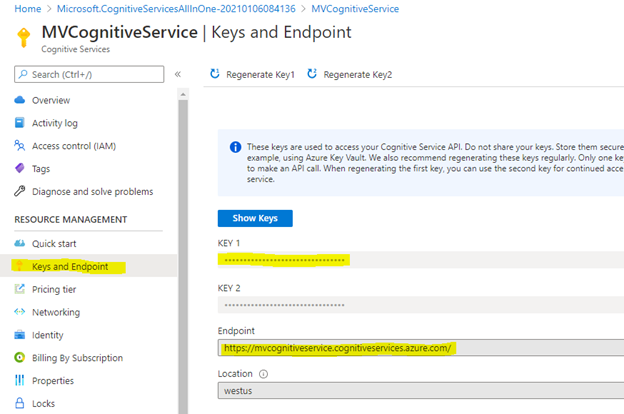Screen dimensions: 624x414
Task: Open Microsoft.CognitiveServicesAllInOne deployment breadcrumb
Action: coord(176,9)
